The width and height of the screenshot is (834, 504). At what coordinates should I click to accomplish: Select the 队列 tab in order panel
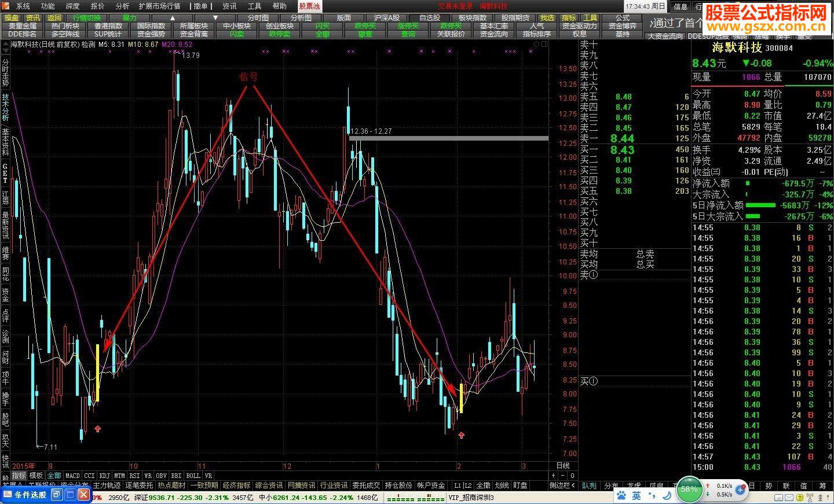click(589, 486)
